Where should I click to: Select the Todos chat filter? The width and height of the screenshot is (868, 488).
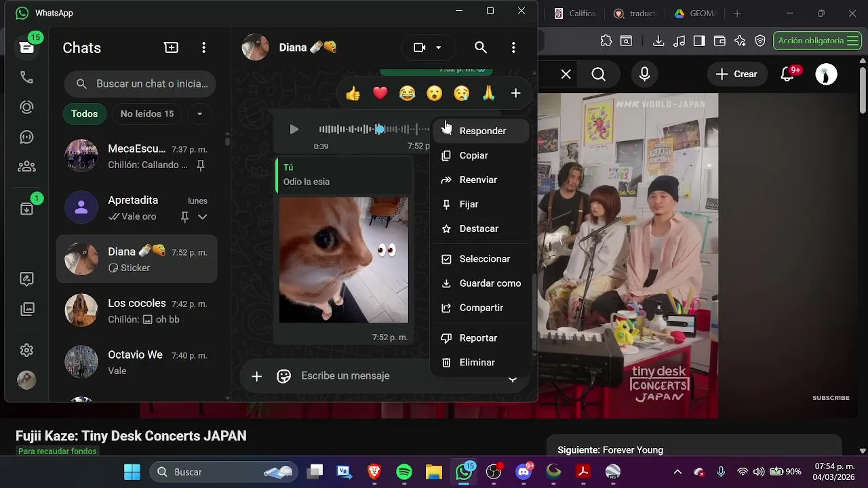click(x=85, y=114)
